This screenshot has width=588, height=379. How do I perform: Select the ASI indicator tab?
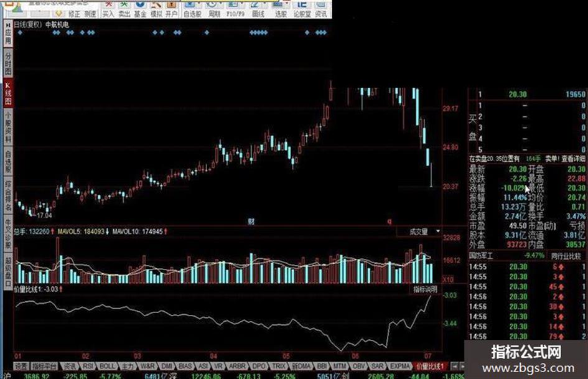(x=203, y=366)
